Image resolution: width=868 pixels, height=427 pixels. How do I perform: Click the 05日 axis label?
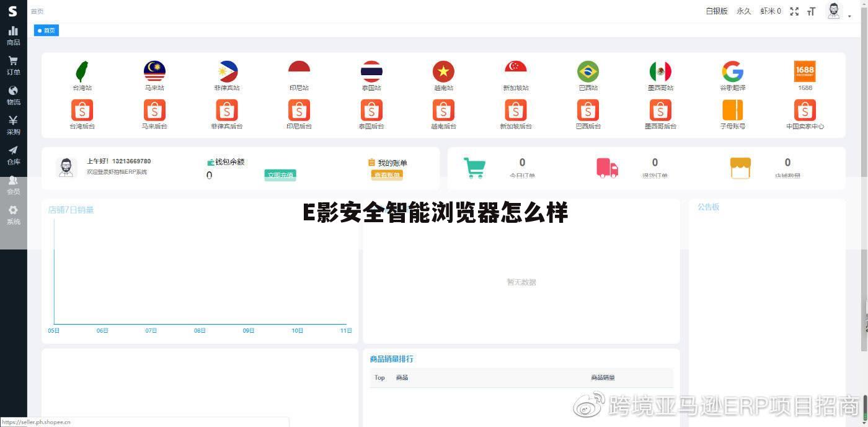(x=54, y=331)
